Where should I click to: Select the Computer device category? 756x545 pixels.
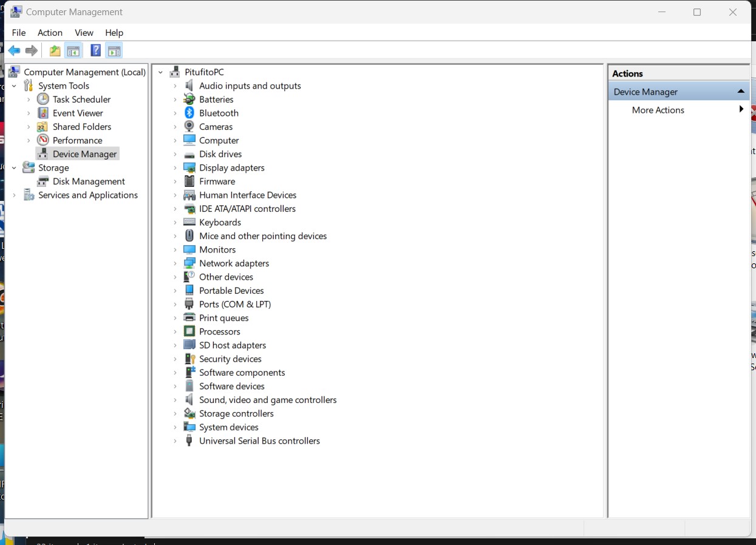[219, 140]
